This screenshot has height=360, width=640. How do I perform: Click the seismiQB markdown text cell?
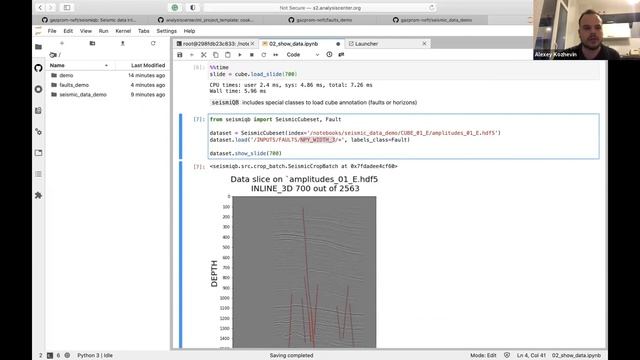click(314, 103)
